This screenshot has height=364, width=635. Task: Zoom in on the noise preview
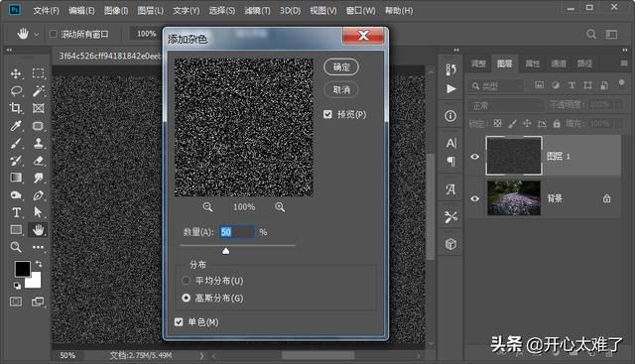pyautogui.click(x=280, y=207)
